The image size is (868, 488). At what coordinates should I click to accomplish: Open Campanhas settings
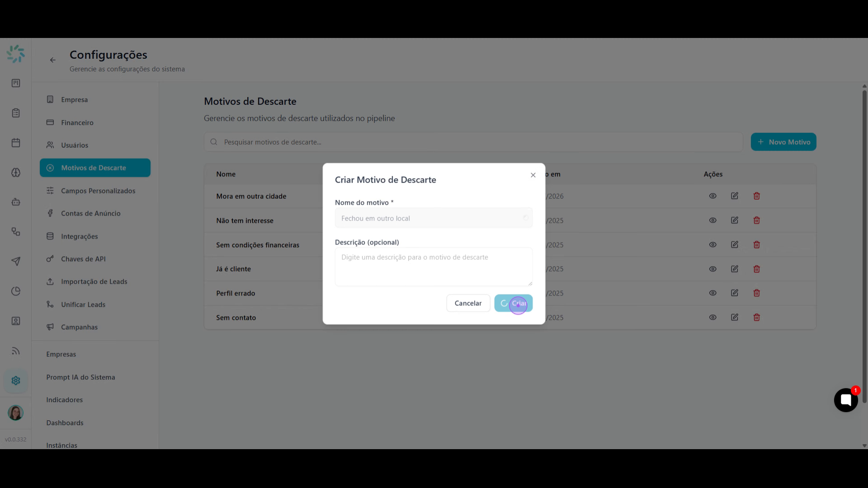point(95,327)
